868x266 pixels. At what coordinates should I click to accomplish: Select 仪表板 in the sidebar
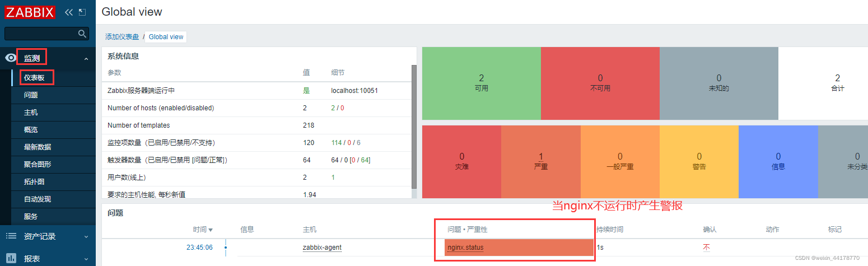34,78
